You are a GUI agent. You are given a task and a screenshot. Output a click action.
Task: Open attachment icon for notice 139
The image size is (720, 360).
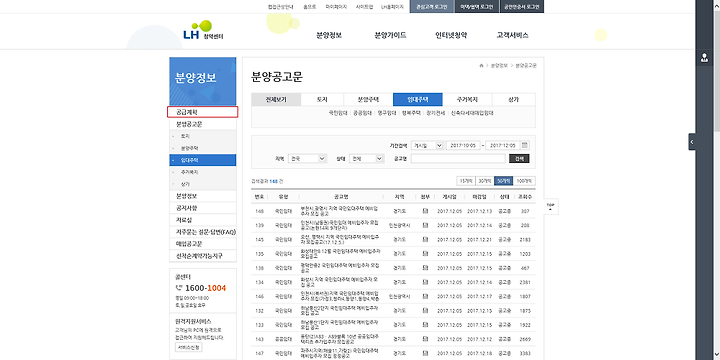pyautogui.click(x=425, y=225)
